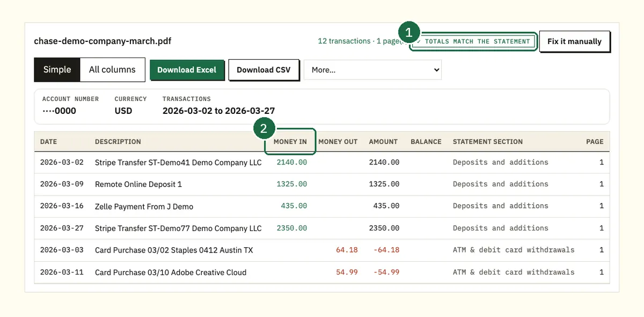Select the -54.99 amount cell

386,272
